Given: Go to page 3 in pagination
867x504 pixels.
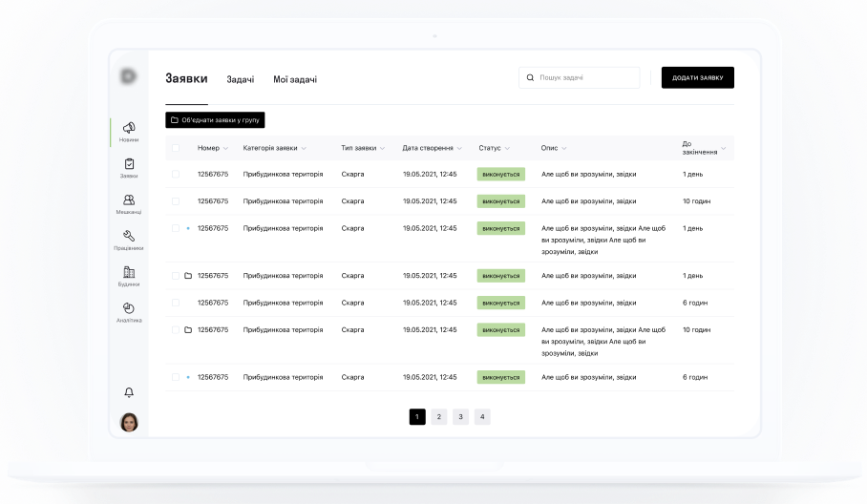Looking at the screenshot, I should [x=460, y=416].
